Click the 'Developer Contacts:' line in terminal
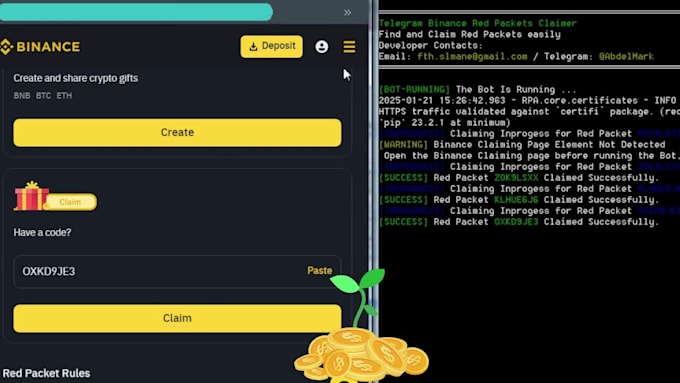This screenshot has width=680, height=383. [431, 46]
